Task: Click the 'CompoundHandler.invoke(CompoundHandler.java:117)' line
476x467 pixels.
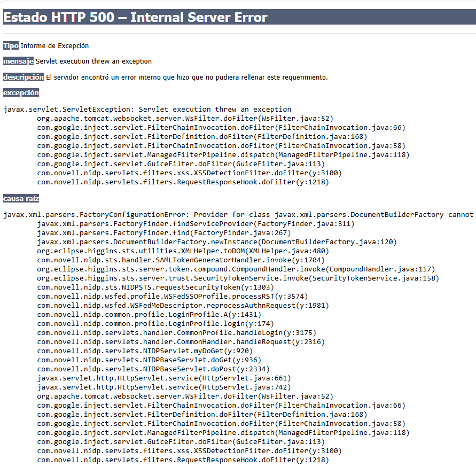Action: (236, 269)
